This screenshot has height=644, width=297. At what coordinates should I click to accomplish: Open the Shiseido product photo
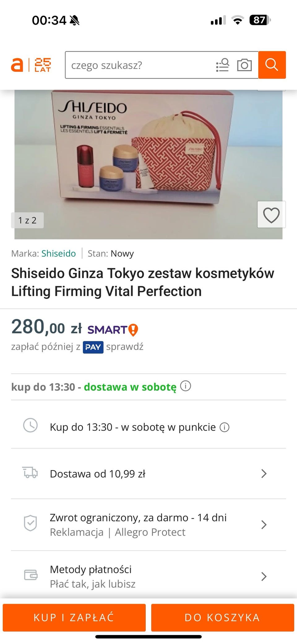click(148, 164)
